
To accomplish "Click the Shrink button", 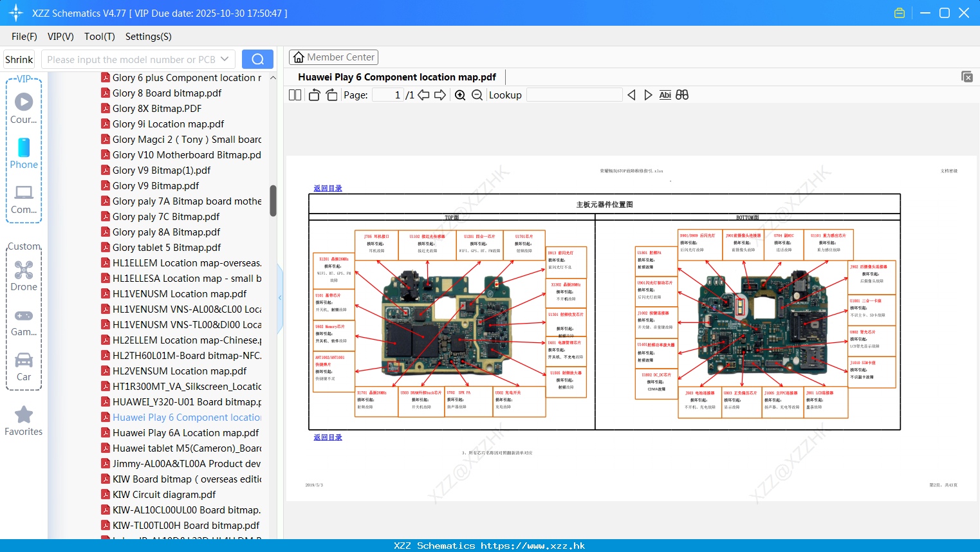I will (x=19, y=59).
